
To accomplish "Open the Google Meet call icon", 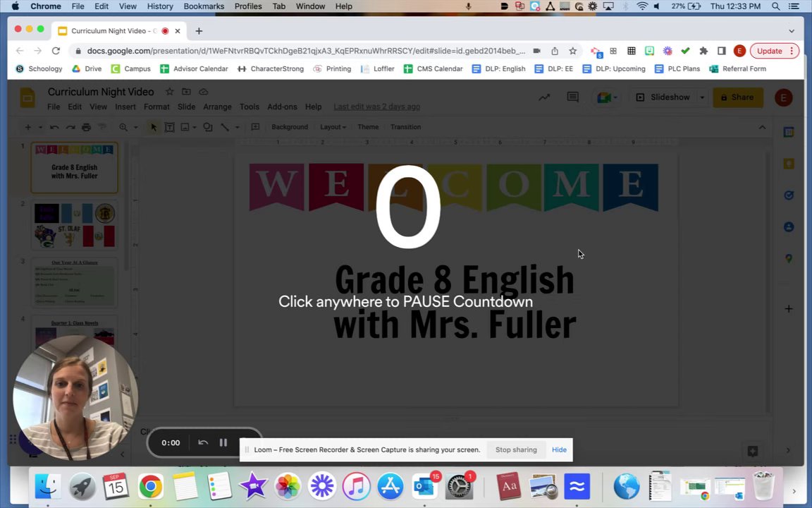I will point(606,97).
